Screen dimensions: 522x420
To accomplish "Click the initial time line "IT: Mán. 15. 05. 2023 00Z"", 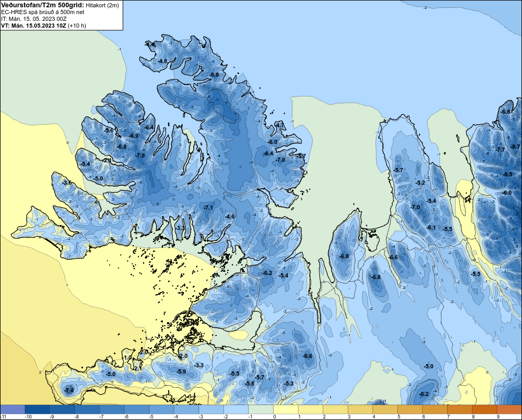I will 33,19.
